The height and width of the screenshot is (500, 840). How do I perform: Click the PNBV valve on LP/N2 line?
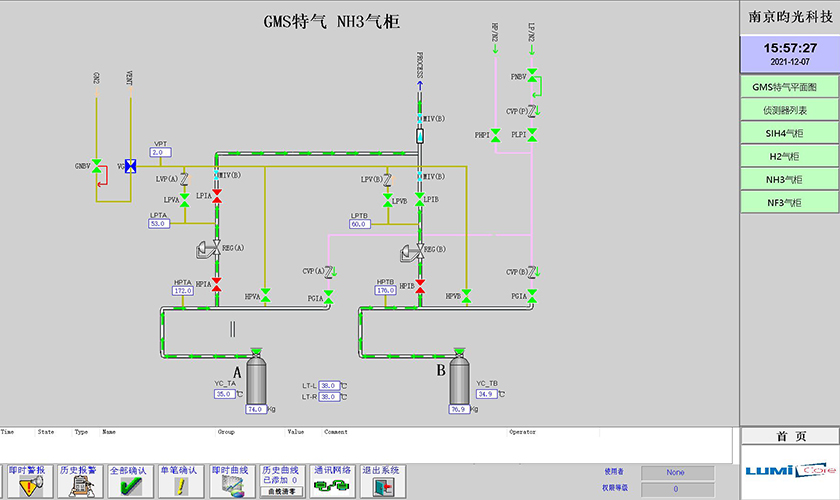pyautogui.click(x=532, y=76)
